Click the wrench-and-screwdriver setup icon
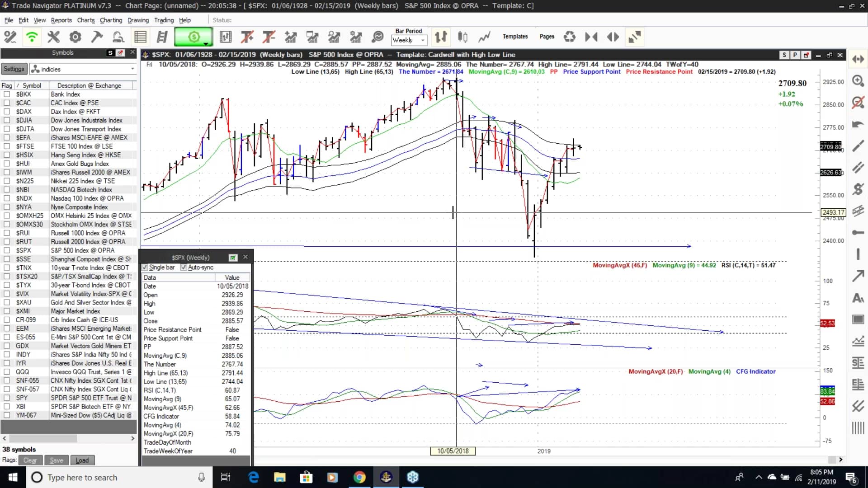This screenshot has height=488, width=868. coord(54,37)
